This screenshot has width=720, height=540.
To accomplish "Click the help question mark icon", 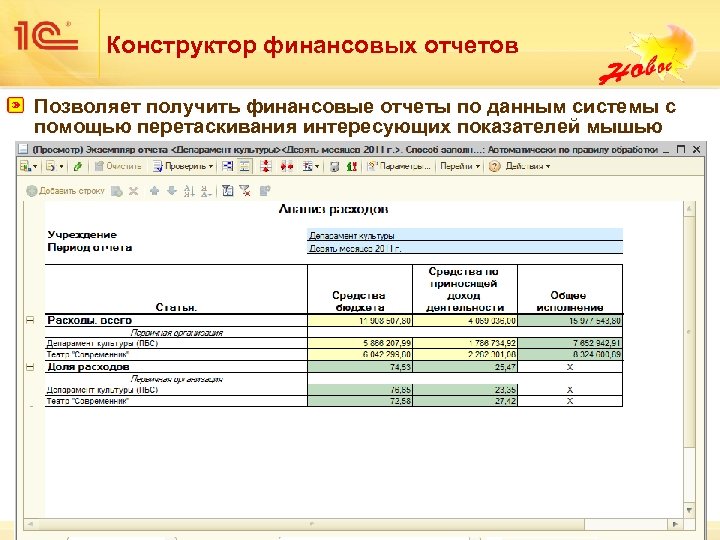I will point(494,166).
